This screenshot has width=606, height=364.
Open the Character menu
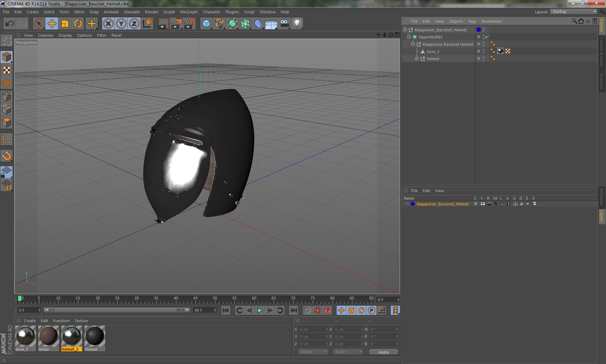(211, 12)
